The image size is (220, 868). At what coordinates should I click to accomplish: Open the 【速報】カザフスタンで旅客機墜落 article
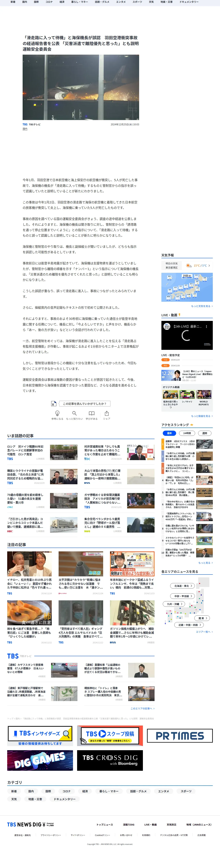click(x=42, y=671)
